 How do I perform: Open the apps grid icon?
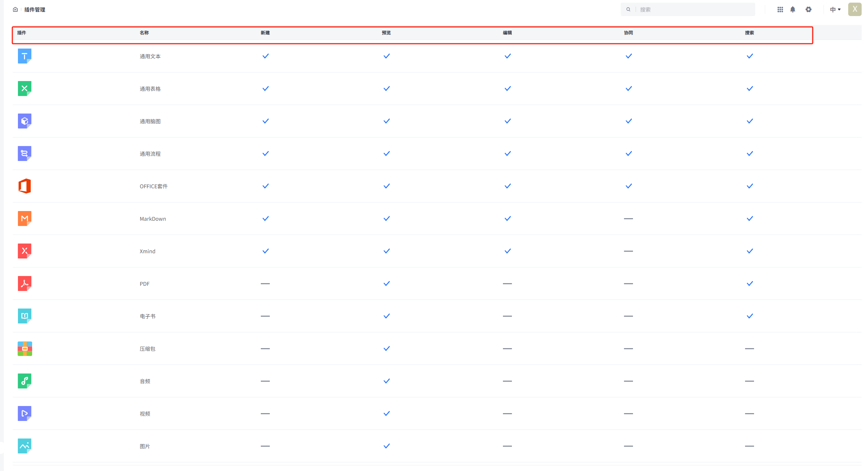[x=780, y=10]
